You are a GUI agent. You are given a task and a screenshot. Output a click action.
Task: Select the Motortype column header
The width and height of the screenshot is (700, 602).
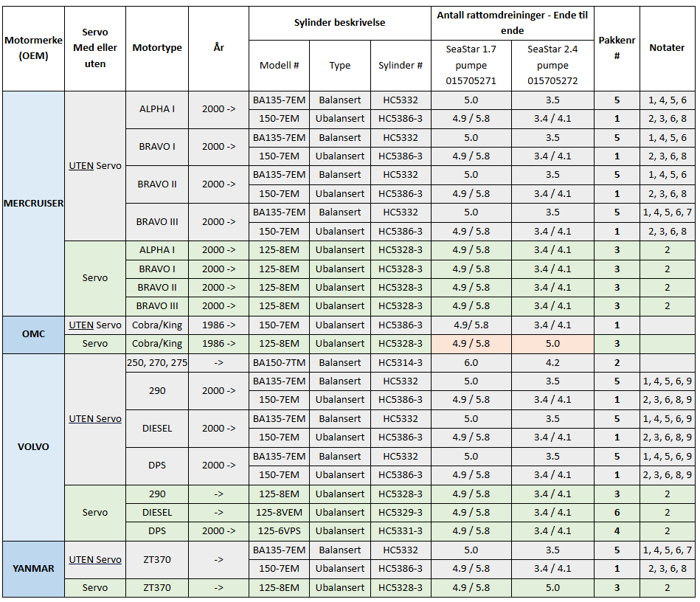157,48
